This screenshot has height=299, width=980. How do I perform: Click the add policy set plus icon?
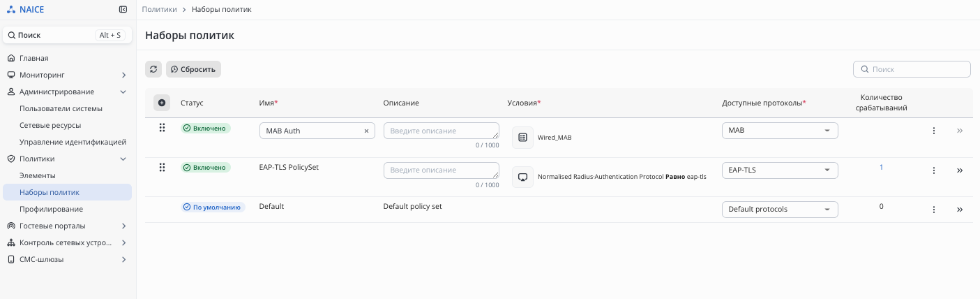(162, 103)
